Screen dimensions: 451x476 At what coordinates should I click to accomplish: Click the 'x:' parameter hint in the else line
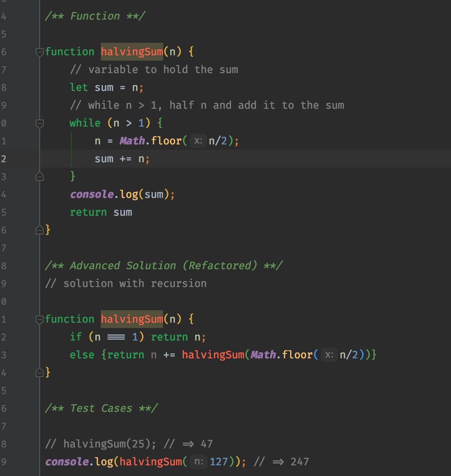(x=329, y=355)
